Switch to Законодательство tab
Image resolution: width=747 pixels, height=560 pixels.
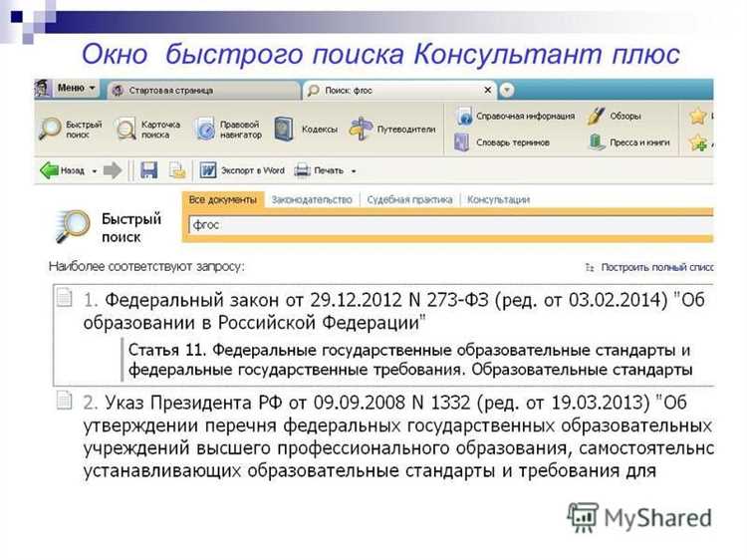(312, 199)
